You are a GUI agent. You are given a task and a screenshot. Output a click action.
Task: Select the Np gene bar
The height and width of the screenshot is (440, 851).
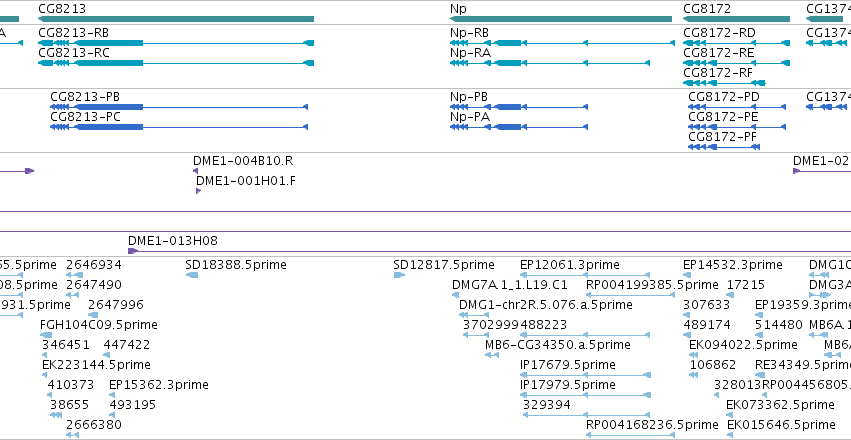pos(561,19)
